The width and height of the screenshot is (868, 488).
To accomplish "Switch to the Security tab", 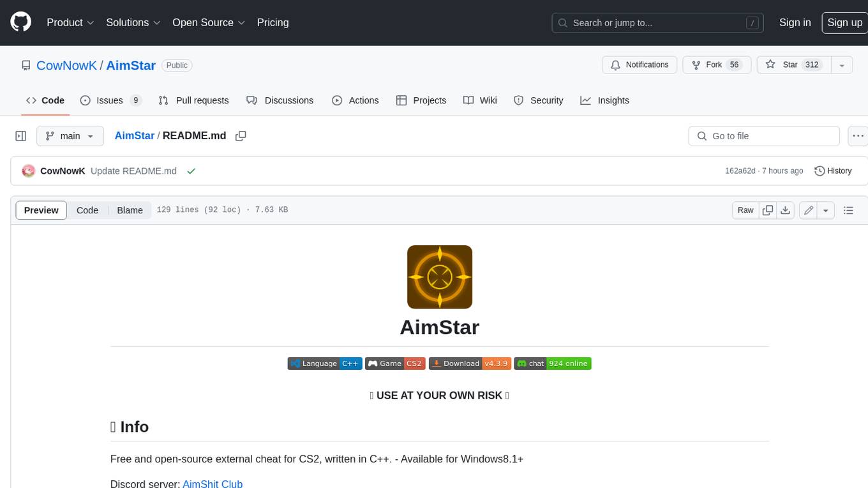I will coord(539,100).
